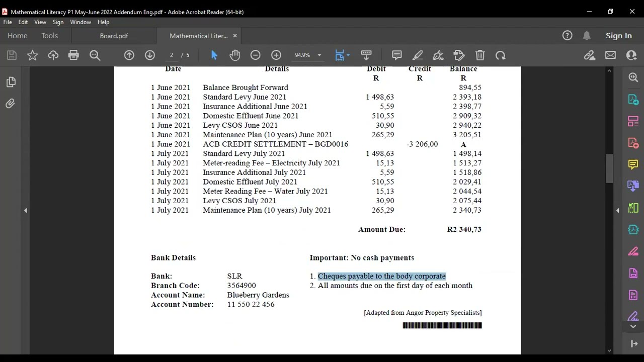Click the scrollbar up arrow

point(609,71)
